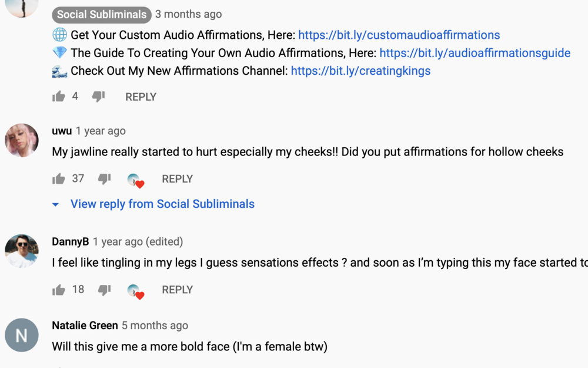This screenshot has height=368, width=588.
Task: Reply to the Social Subliminals comment
Action: click(x=141, y=97)
